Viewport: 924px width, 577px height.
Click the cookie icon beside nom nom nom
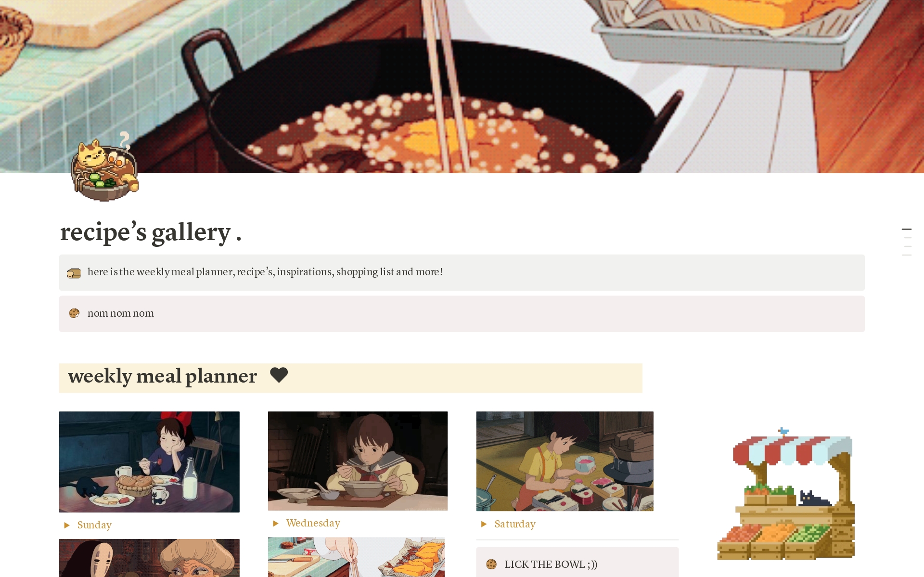[x=74, y=313]
